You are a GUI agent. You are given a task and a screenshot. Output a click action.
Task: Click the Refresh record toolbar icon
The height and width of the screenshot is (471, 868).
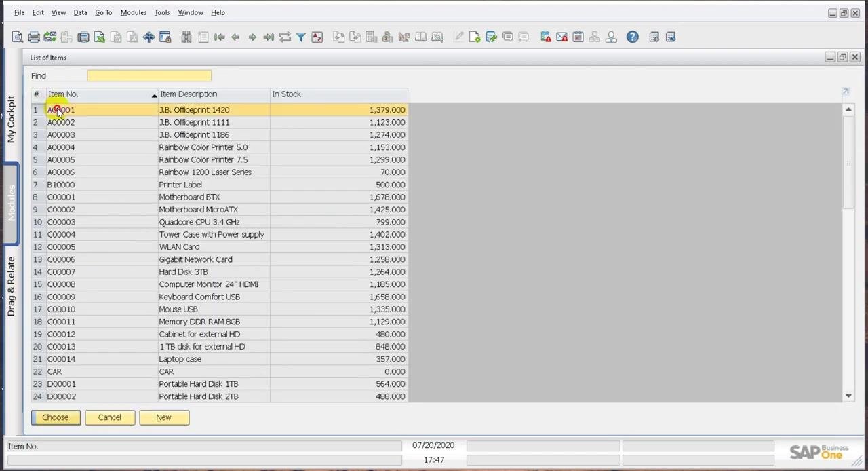pyautogui.click(x=284, y=37)
